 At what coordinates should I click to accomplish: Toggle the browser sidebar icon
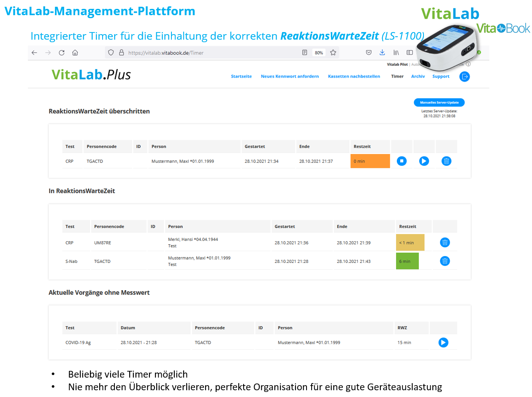pyautogui.click(x=410, y=53)
